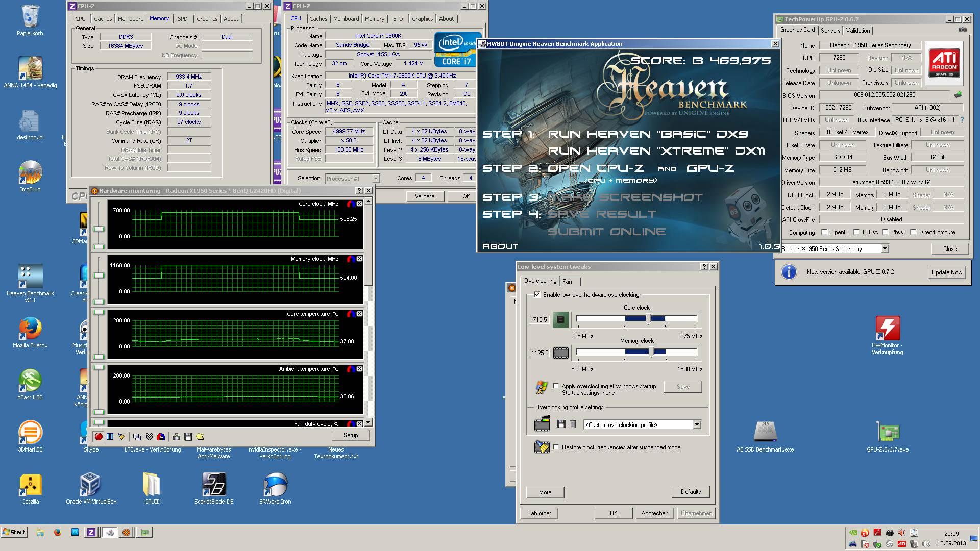
Task: Click ABOUT in the Heaven Benchmark window
Action: pos(500,246)
